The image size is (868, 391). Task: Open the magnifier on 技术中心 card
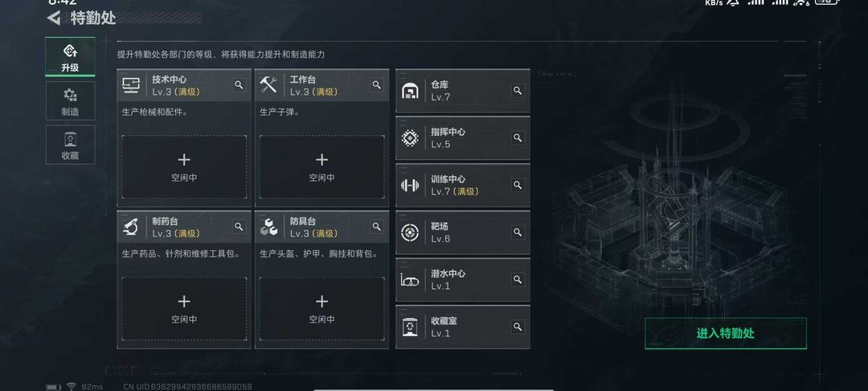pyautogui.click(x=239, y=84)
